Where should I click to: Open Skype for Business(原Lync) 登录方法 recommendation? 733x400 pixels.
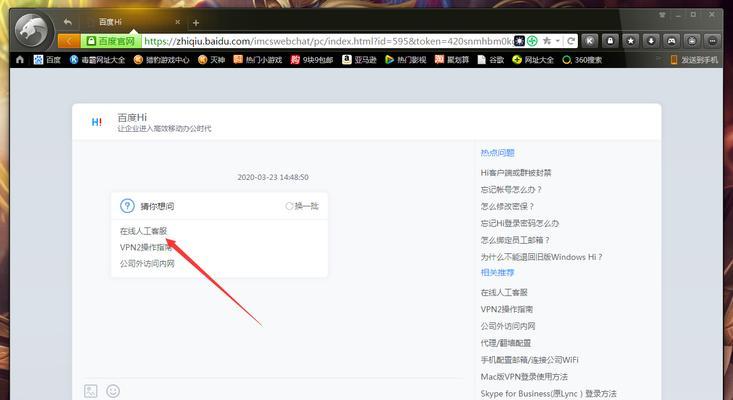(x=548, y=393)
